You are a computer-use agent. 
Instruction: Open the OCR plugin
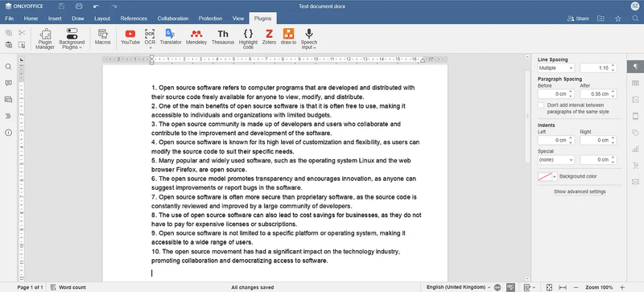coord(150,36)
